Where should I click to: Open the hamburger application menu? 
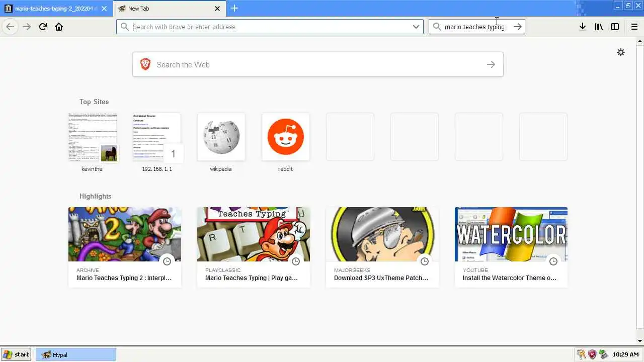[634, 27]
